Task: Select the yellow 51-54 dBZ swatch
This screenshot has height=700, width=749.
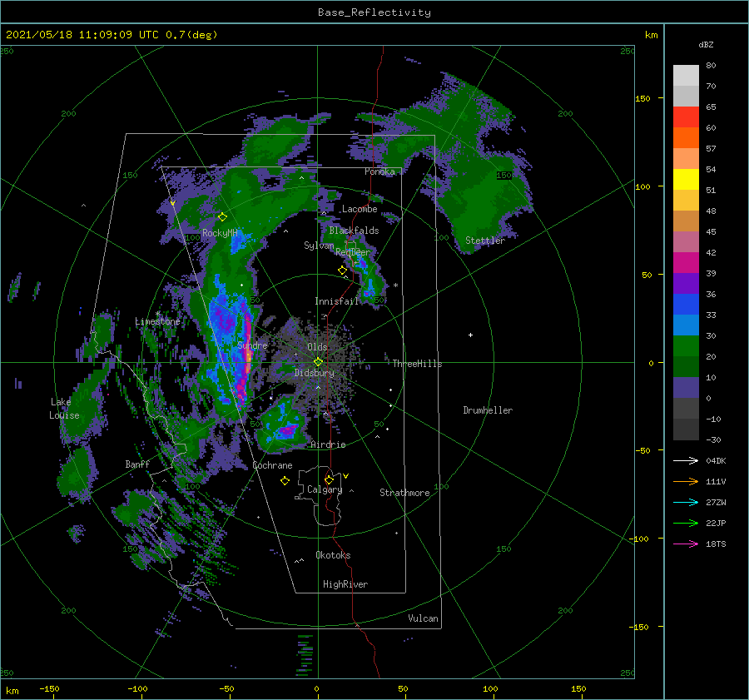Action: click(686, 179)
